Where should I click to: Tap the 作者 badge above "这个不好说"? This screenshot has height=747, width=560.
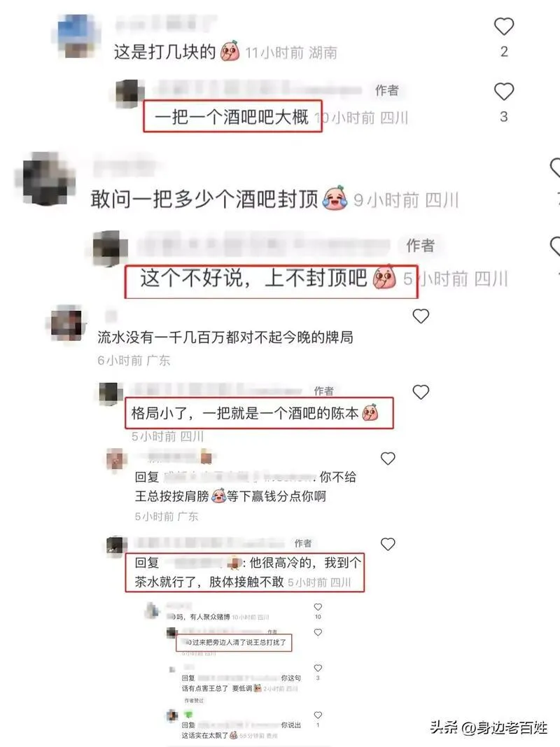tap(420, 245)
